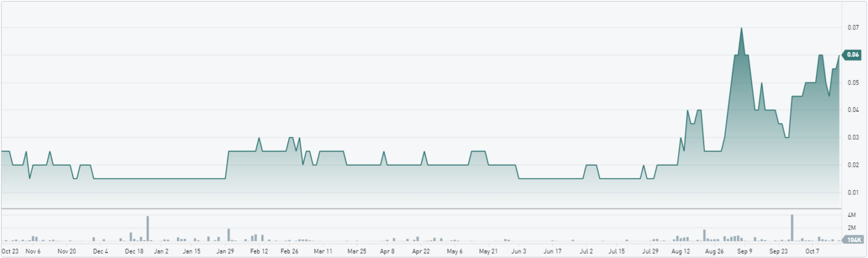Select the Jul 15 date label
The image size is (868, 258).
pos(617,250)
